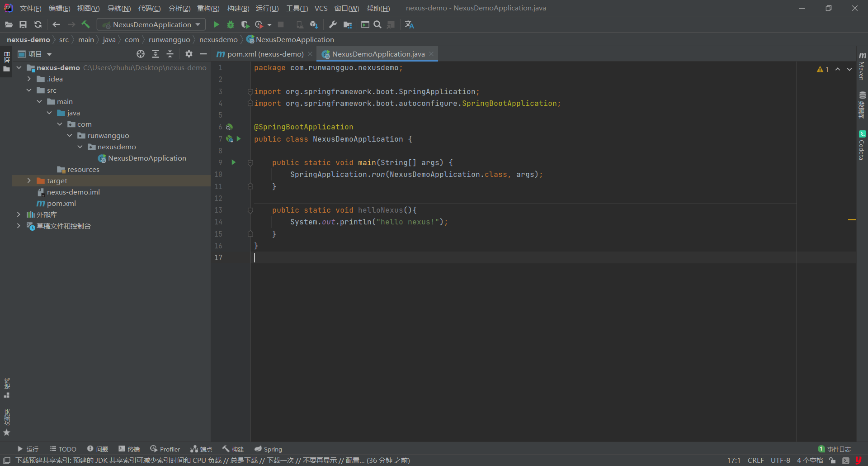Screen dimensions: 868x466
Task: Open Settings wrench icon in the toolbar
Action: [x=333, y=24]
